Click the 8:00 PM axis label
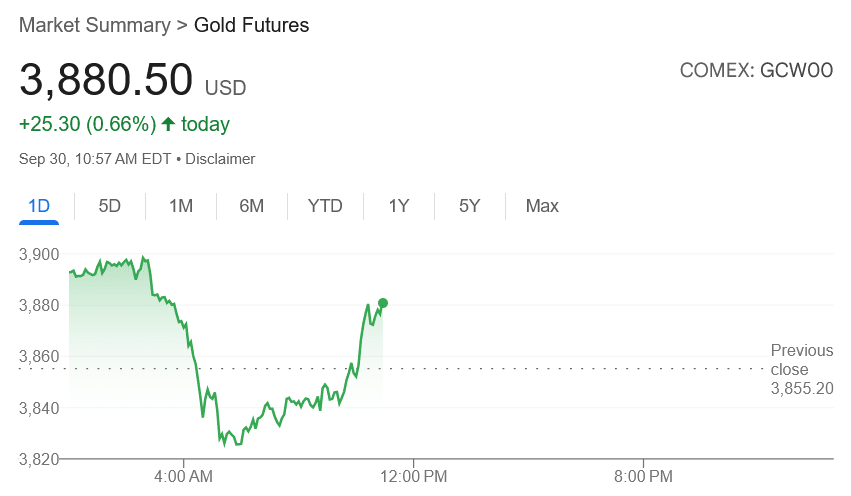 point(642,474)
